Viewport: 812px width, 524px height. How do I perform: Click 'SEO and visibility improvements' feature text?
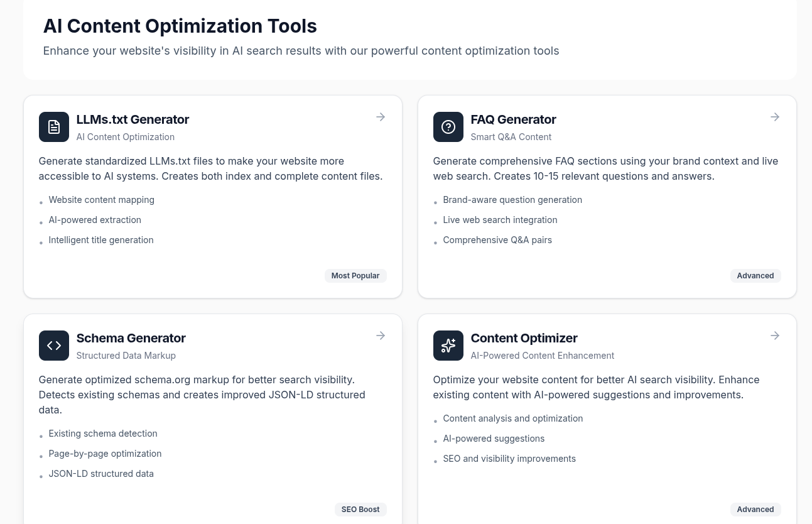509,459
